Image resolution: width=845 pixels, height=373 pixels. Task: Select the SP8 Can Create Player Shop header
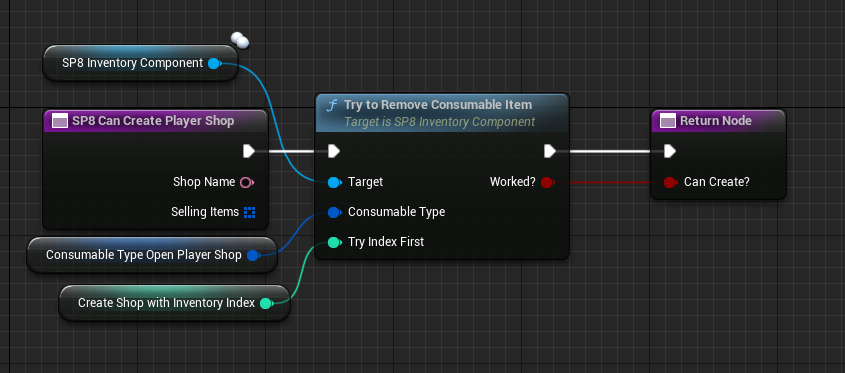click(x=155, y=121)
